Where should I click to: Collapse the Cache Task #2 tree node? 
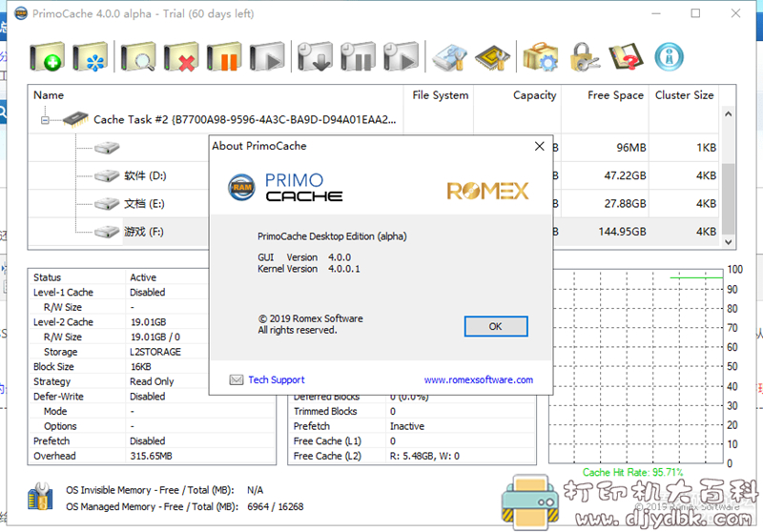[x=45, y=120]
